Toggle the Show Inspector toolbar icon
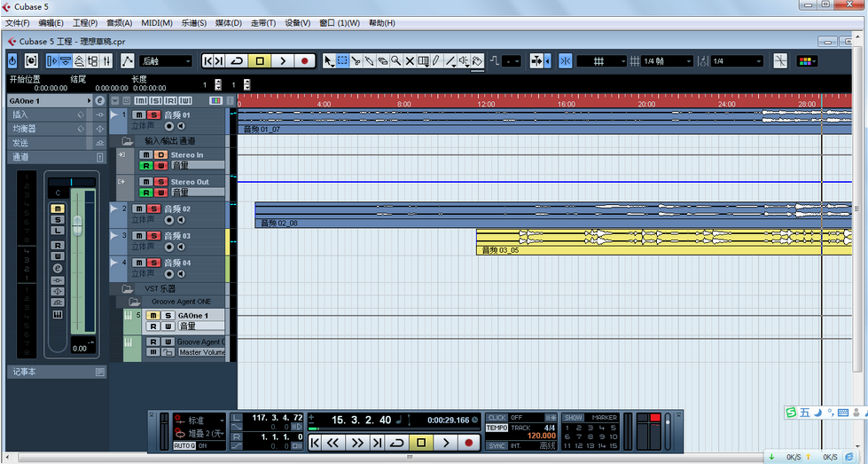 pos(52,60)
